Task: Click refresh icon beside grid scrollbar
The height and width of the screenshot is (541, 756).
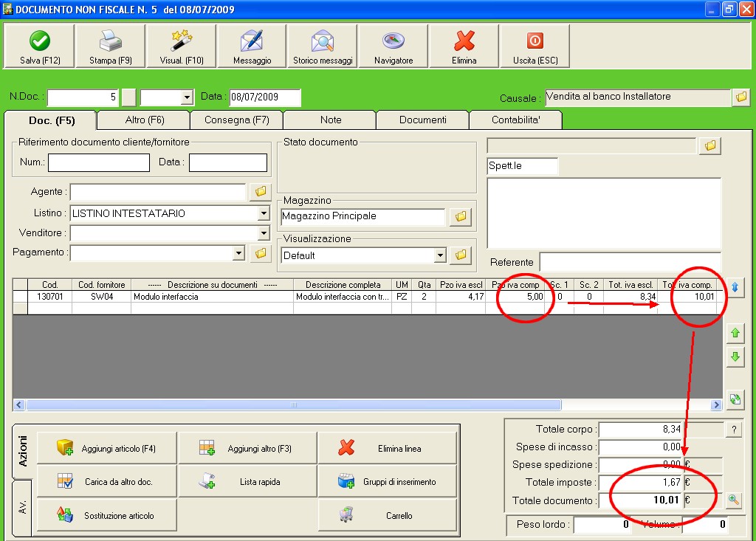Action: click(x=735, y=399)
